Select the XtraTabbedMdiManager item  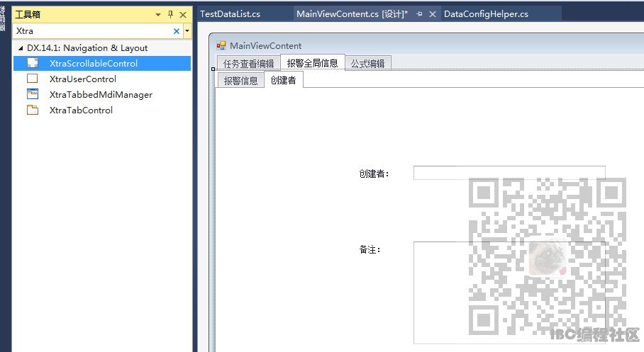102,94
